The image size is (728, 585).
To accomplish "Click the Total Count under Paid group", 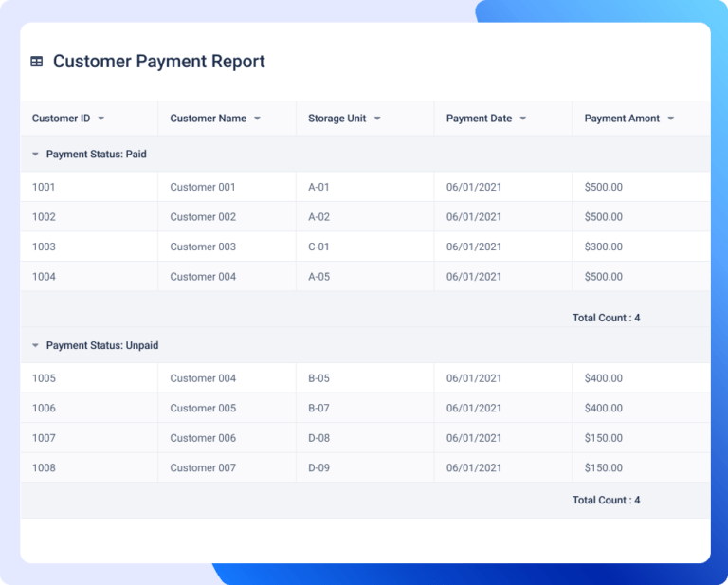I will point(606,318).
